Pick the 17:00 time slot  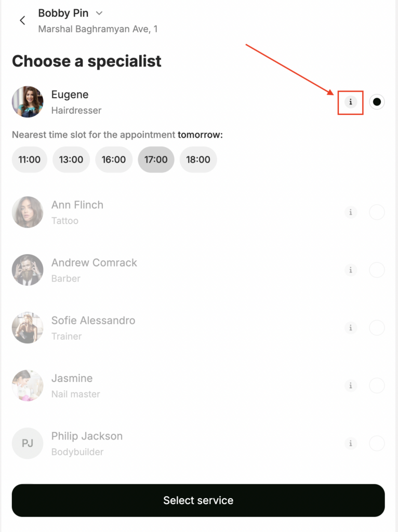156,159
